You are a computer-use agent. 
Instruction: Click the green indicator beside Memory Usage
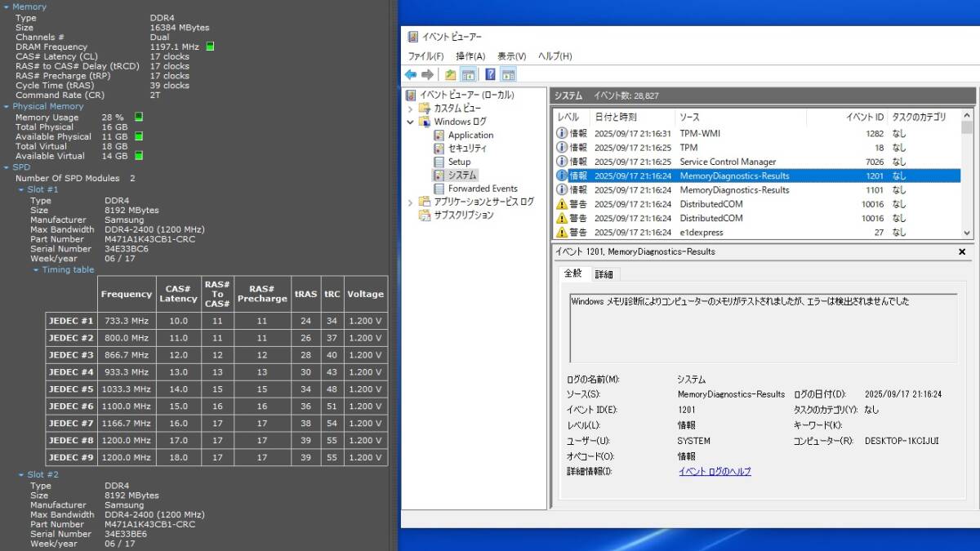tap(138, 117)
